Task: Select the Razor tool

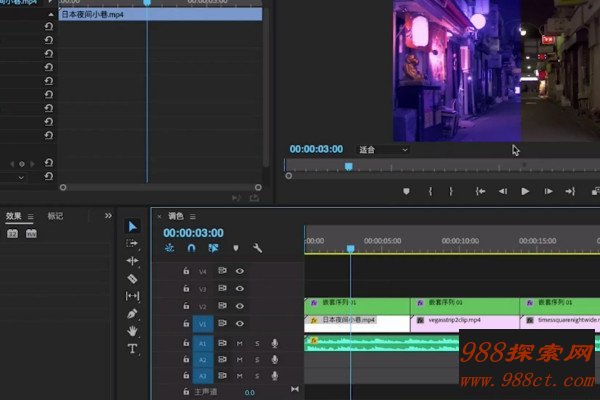Action: 132,278
